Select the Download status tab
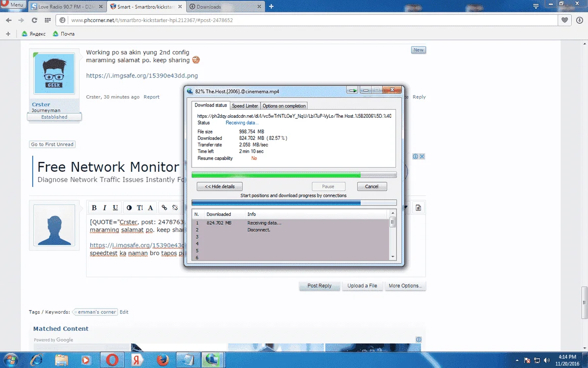 [211, 105]
